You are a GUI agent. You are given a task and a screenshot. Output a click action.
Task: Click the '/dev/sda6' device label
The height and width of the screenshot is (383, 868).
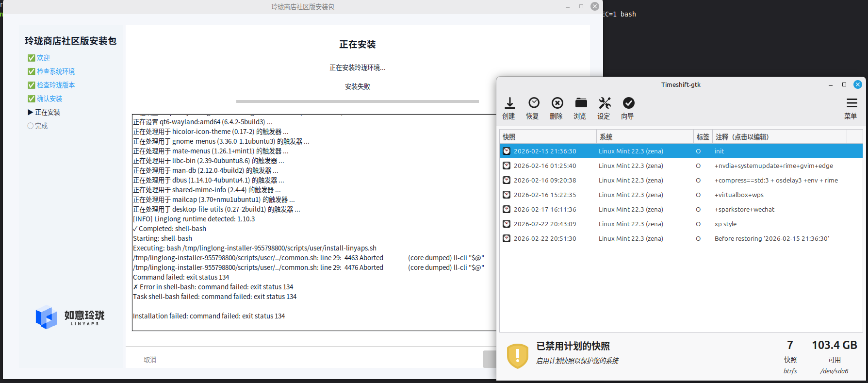coord(834,371)
